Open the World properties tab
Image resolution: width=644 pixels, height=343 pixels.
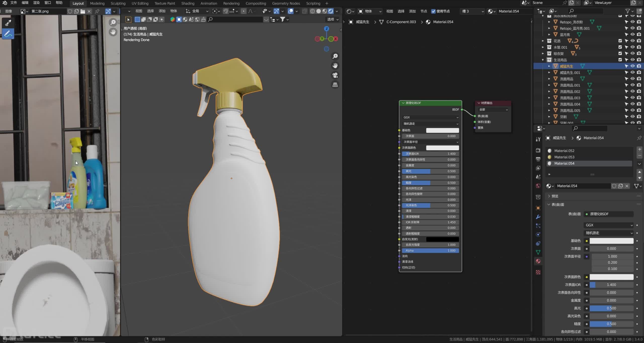pos(538,186)
